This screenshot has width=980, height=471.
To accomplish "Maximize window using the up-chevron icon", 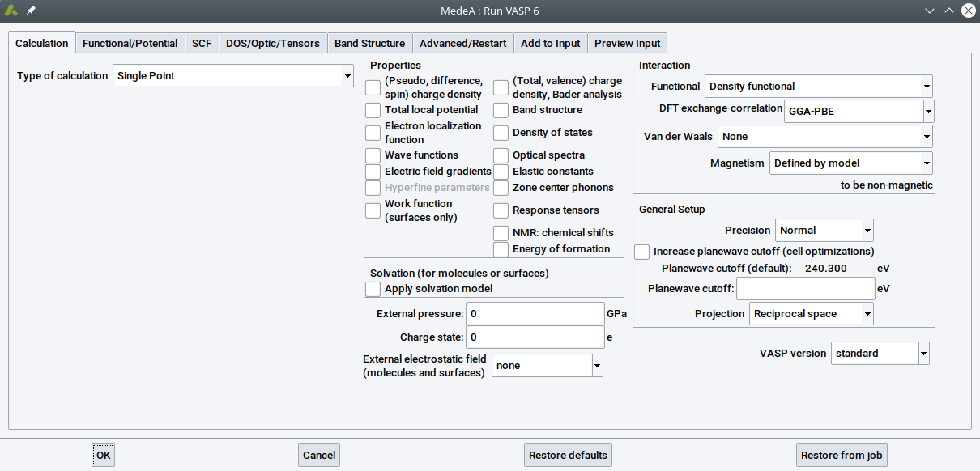I will [949, 11].
